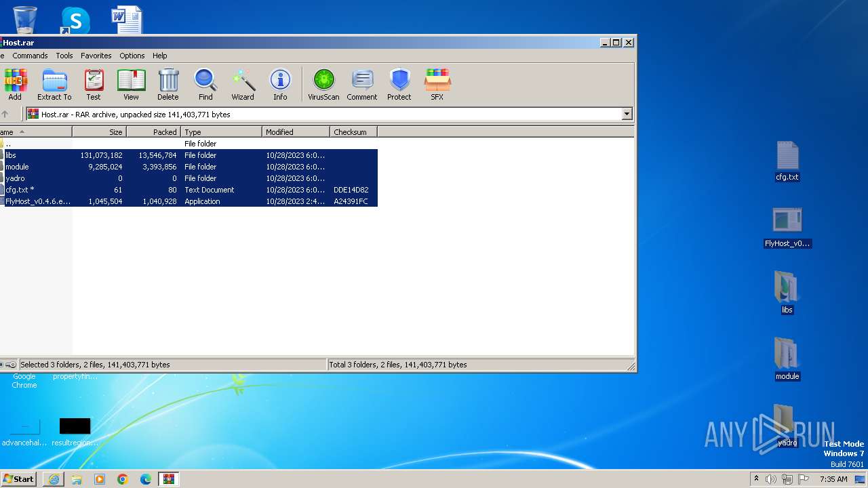Open the Find magnifier tool
Image resolution: width=868 pixels, height=488 pixels.
pos(205,85)
